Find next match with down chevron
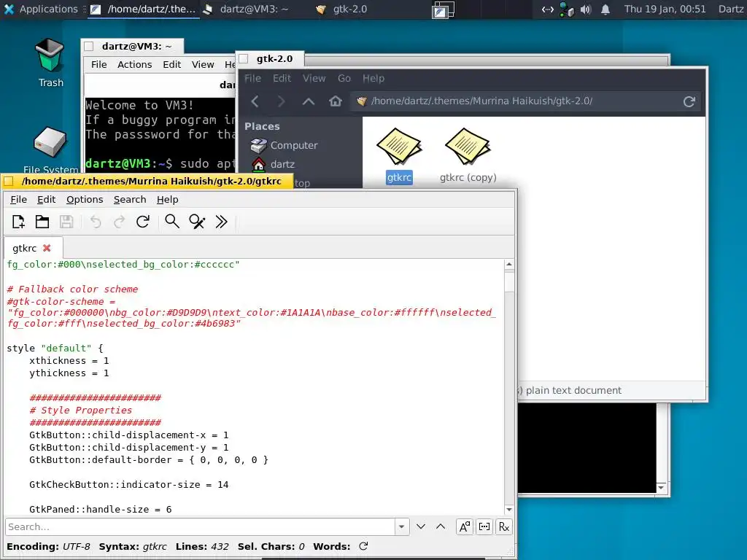 (x=421, y=526)
